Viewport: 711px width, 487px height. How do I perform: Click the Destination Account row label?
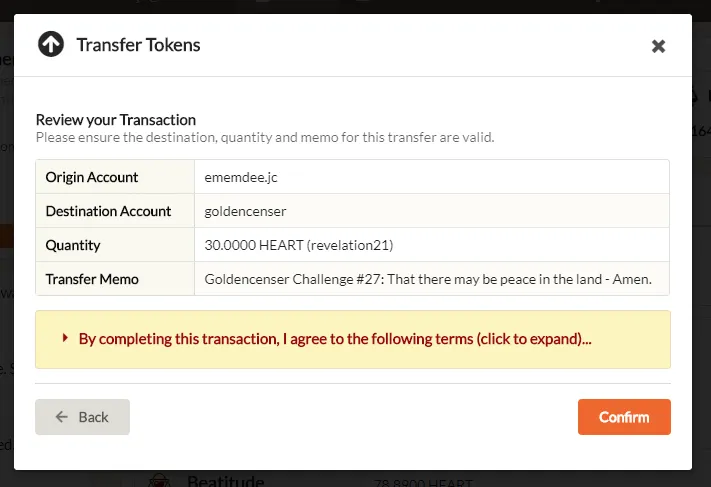pyautogui.click(x=108, y=211)
